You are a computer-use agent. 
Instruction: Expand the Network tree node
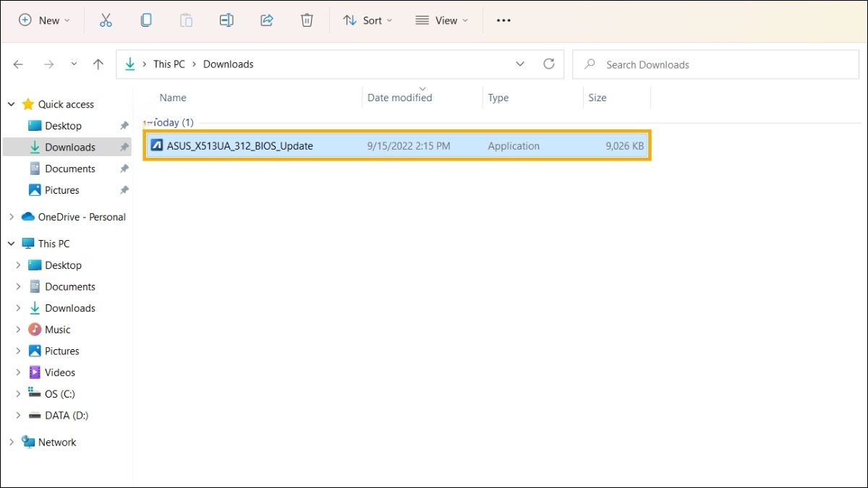click(x=11, y=442)
